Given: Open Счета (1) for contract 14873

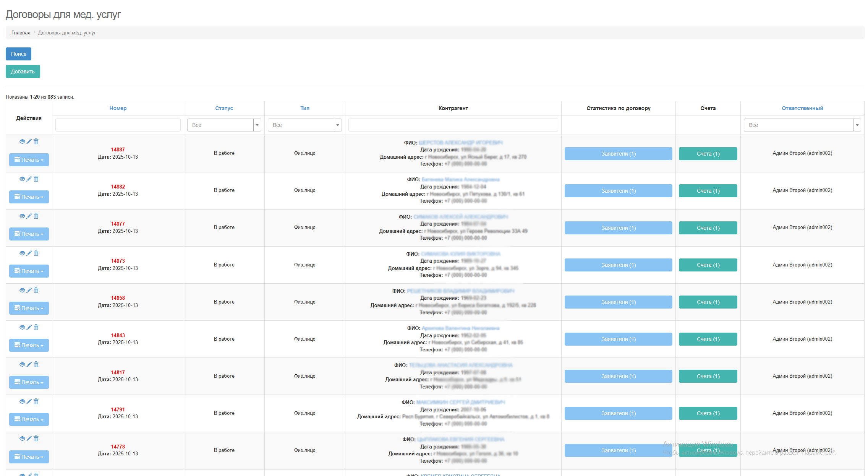Looking at the screenshot, I should (x=708, y=265).
